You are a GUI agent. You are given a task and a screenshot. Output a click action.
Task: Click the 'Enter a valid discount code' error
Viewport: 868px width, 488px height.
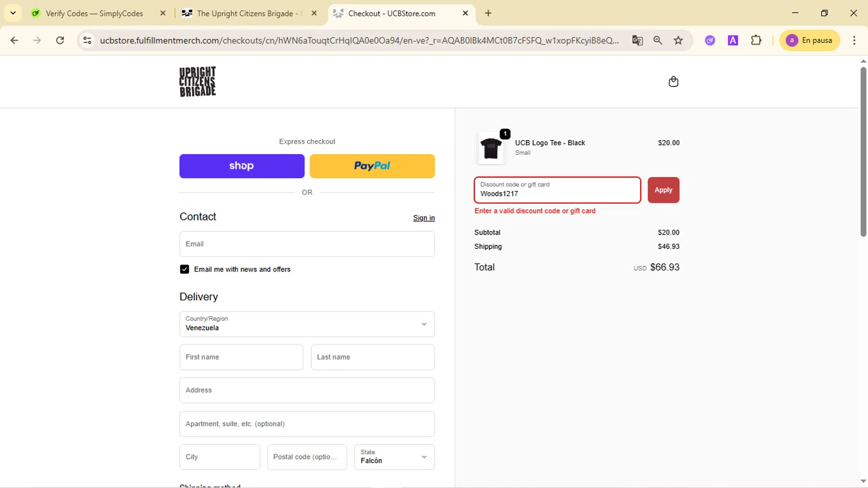coord(535,211)
